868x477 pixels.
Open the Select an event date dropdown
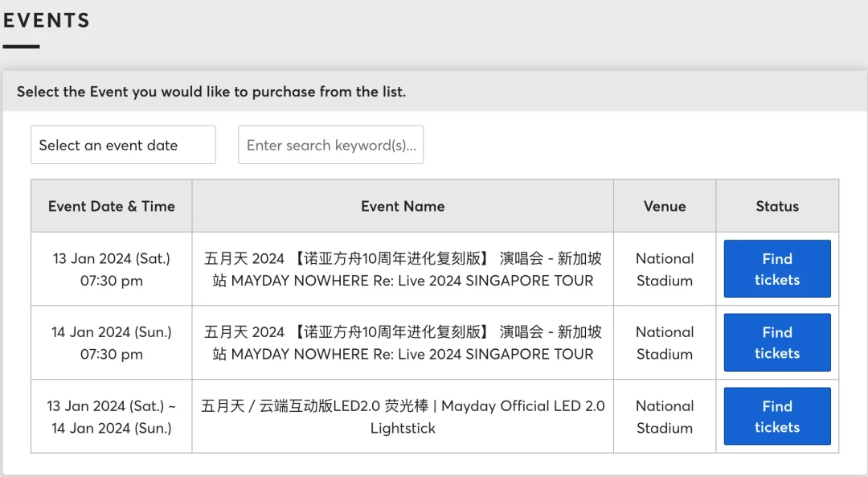[123, 145]
